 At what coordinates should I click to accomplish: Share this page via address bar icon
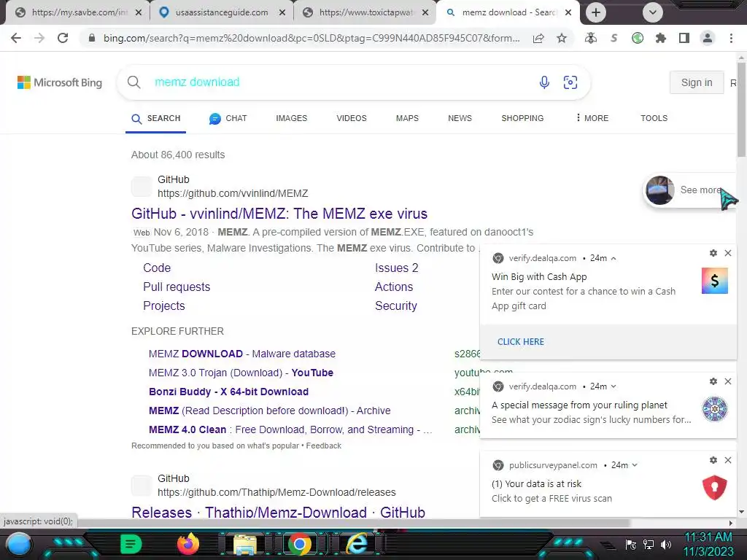[x=538, y=38]
